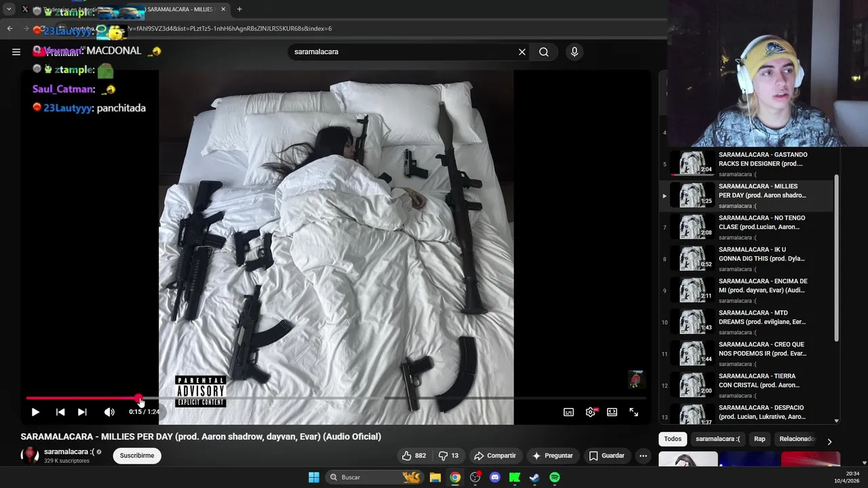Play GASTANDO RACKS EN DESIGNER from playlist
The width and height of the screenshot is (868, 488).
coord(746,163)
